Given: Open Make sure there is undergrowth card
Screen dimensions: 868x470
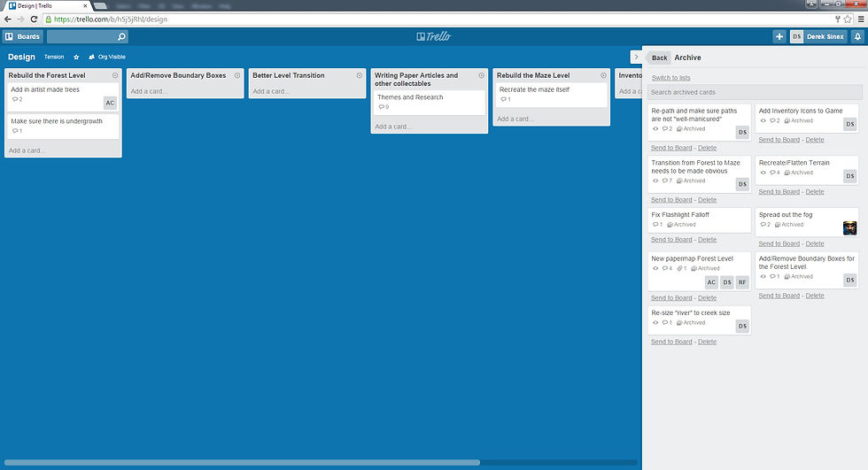Looking at the screenshot, I should click(63, 126).
